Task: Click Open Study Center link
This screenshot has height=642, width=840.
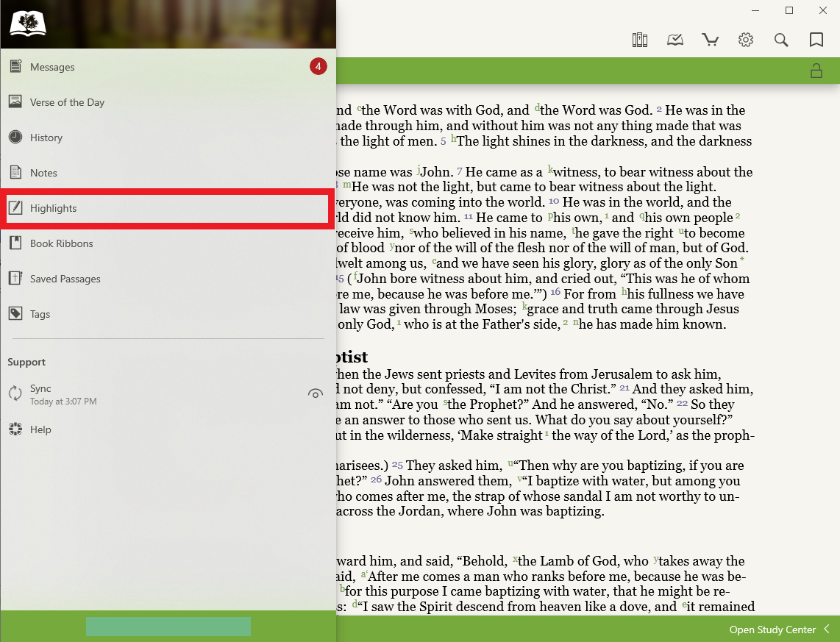Action: pos(772,629)
